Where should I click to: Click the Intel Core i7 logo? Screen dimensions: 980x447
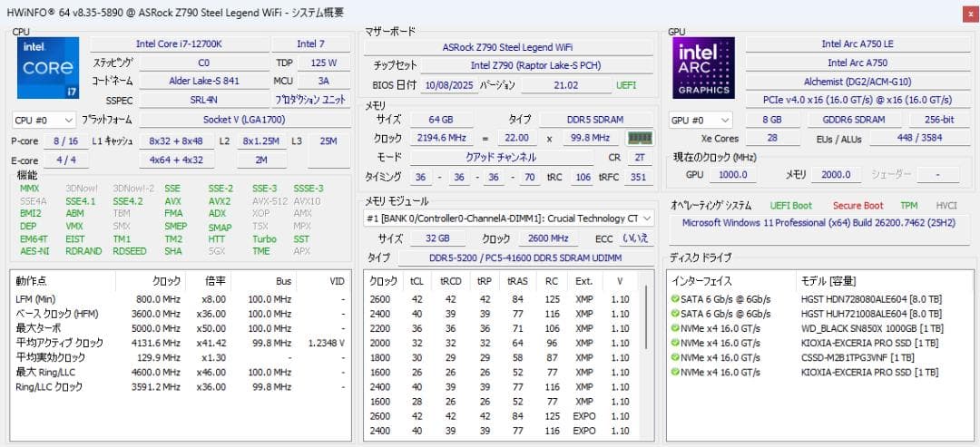(x=48, y=67)
